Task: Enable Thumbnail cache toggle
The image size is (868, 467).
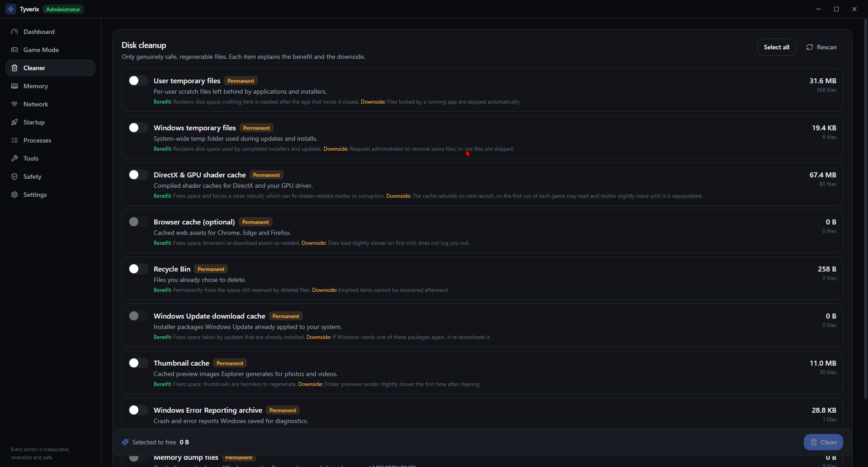Action: click(x=138, y=363)
